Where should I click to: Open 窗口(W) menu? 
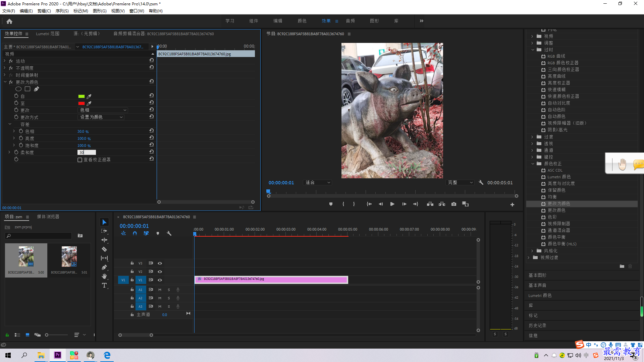(137, 11)
